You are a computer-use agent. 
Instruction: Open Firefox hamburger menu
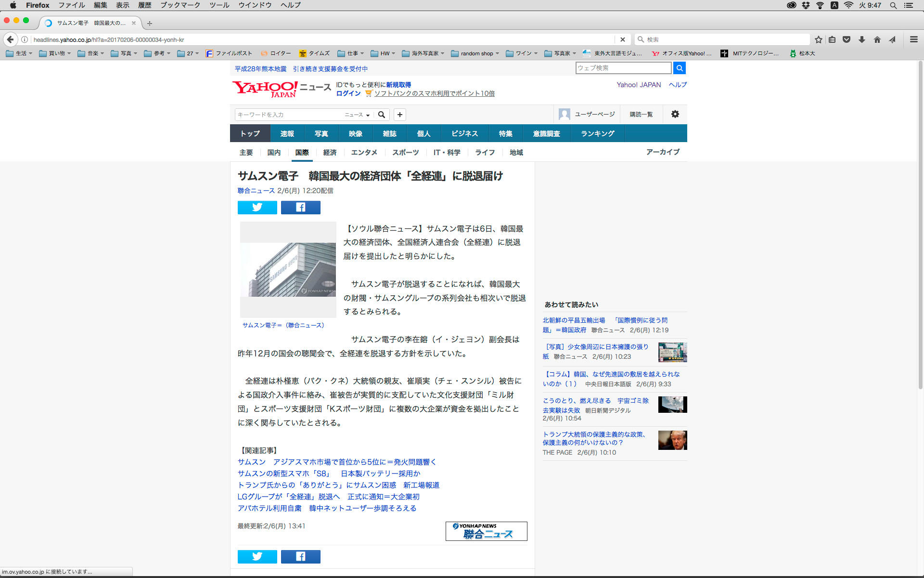coord(913,39)
